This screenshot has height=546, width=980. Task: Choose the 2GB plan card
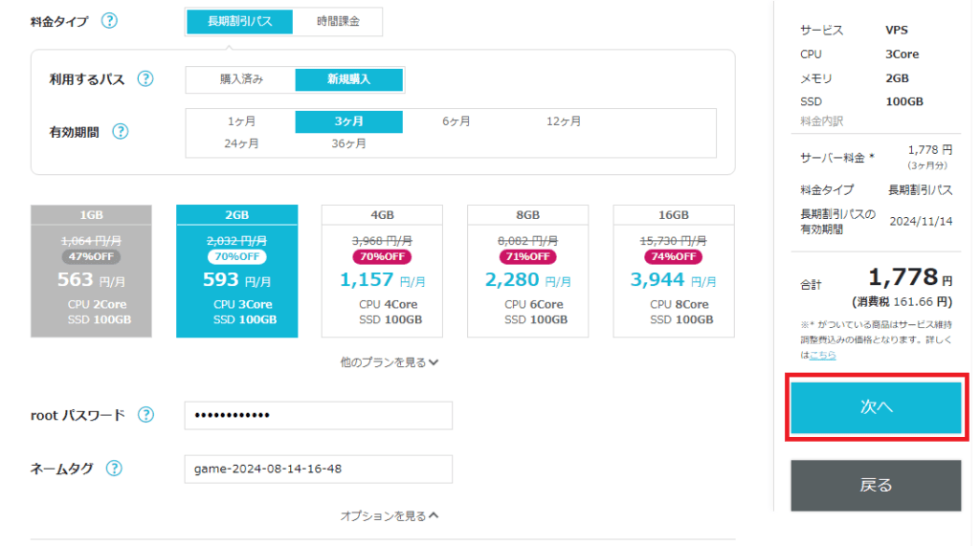pyautogui.click(x=237, y=272)
